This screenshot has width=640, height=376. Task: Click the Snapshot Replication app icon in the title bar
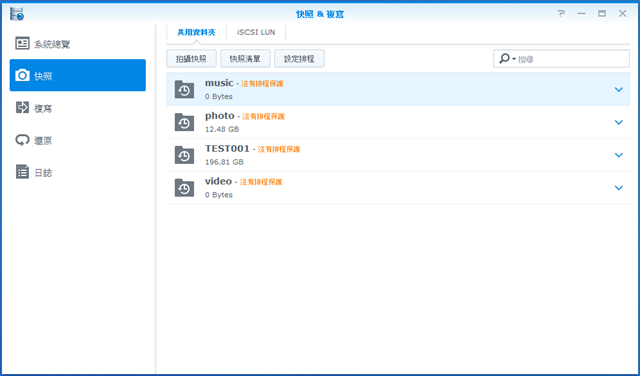coord(17,13)
